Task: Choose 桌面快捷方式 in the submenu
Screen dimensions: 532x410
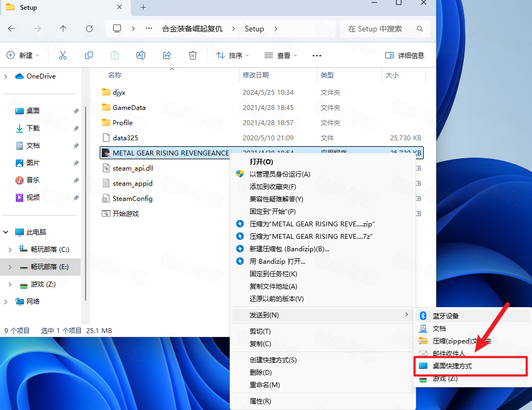Action: pos(471,366)
